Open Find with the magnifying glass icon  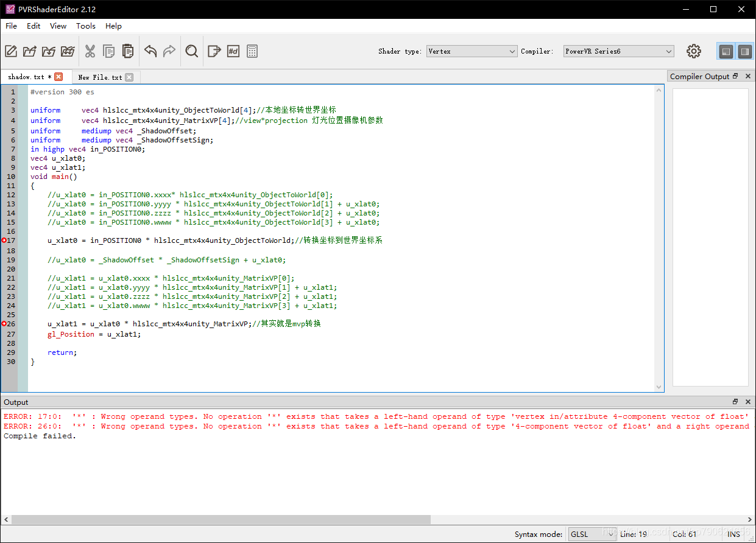[191, 51]
